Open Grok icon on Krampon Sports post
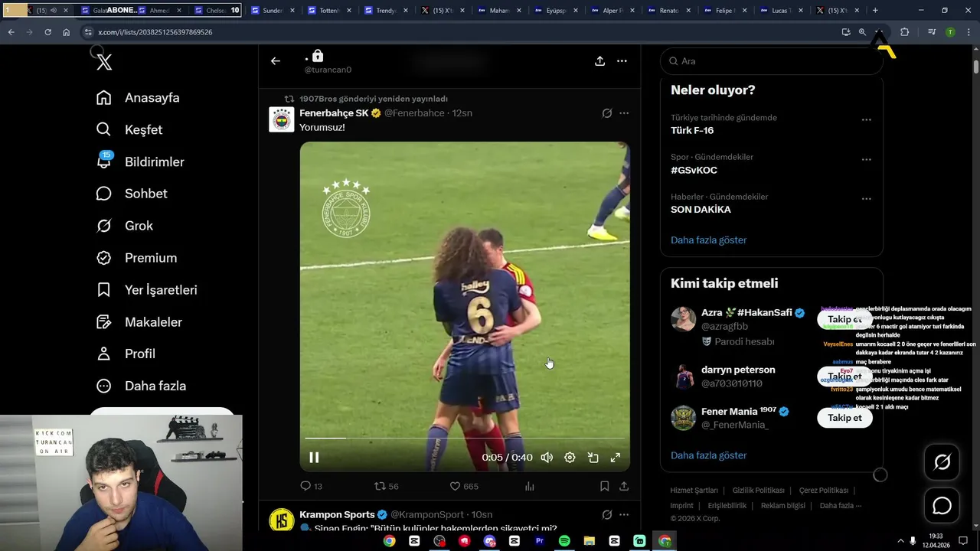Viewport: 980px width, 551px height. pyautogui.click(x=607, y=515)
